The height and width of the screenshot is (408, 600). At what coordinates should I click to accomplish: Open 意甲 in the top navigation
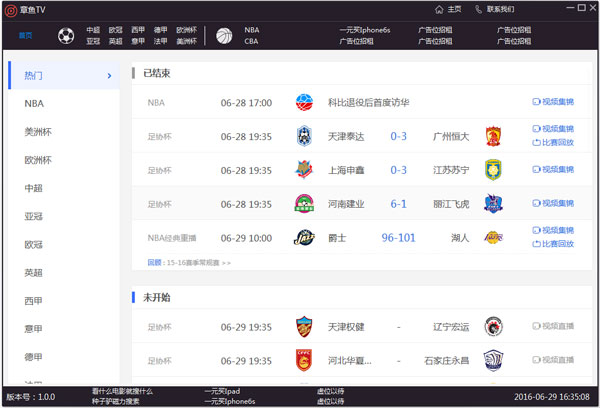(138, 41)
